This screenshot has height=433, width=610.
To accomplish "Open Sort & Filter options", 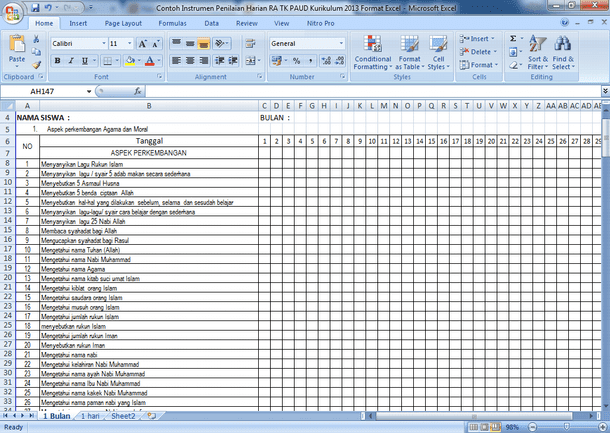I will pos(538,53).
